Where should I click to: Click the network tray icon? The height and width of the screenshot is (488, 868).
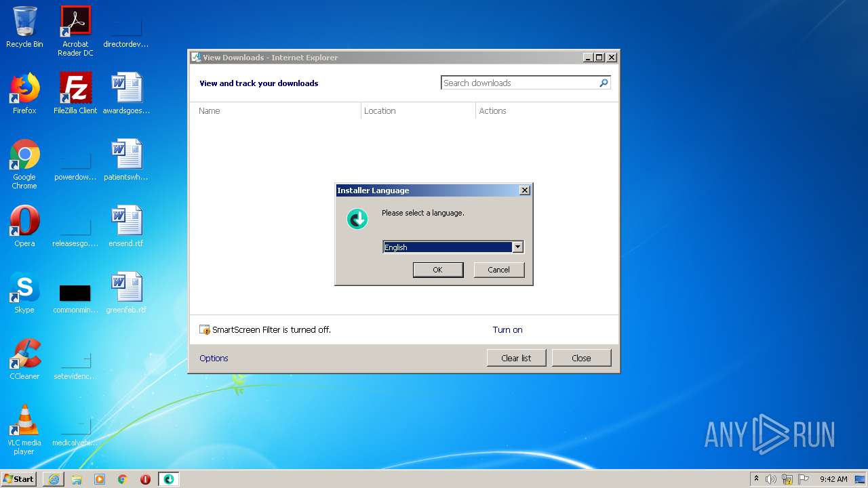[787, 479]
